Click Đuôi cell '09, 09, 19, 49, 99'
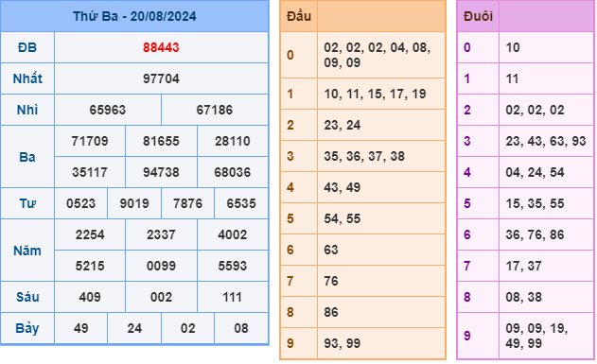597x364 pixels. coord(546,336)
